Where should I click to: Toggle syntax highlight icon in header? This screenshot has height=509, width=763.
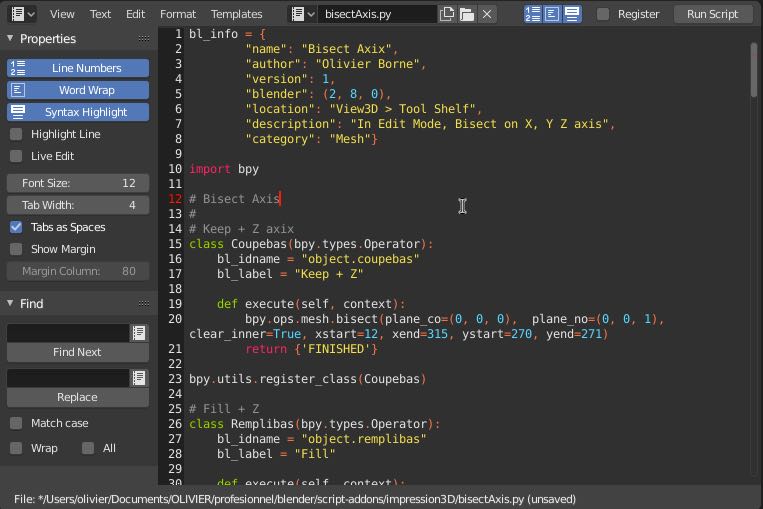coord(571,14)
